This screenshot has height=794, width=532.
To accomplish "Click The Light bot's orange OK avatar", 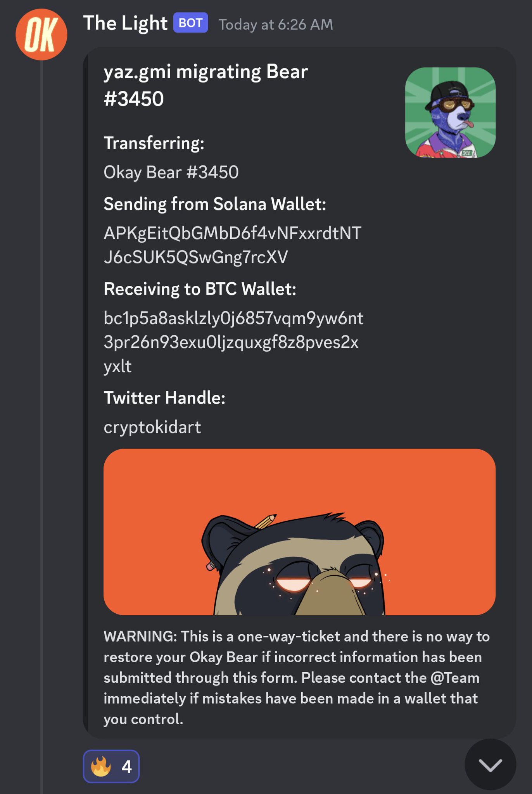I will click(x=41, y=35).
